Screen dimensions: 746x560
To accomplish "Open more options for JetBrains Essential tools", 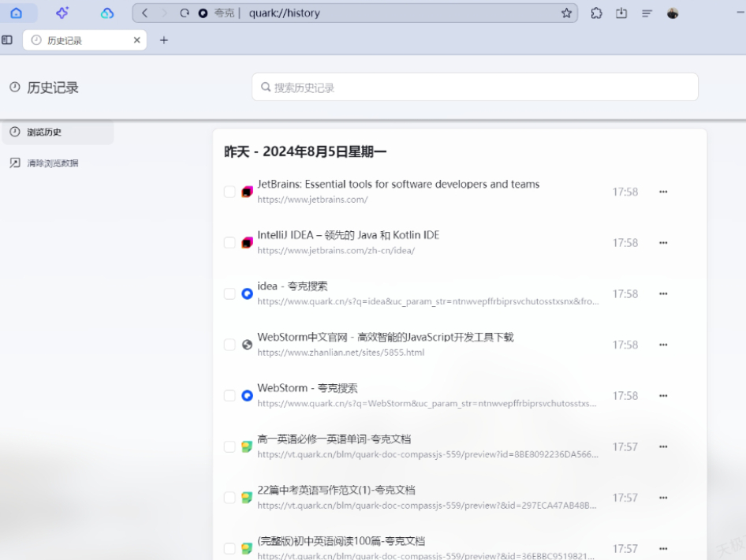I will tap(663, 192).
